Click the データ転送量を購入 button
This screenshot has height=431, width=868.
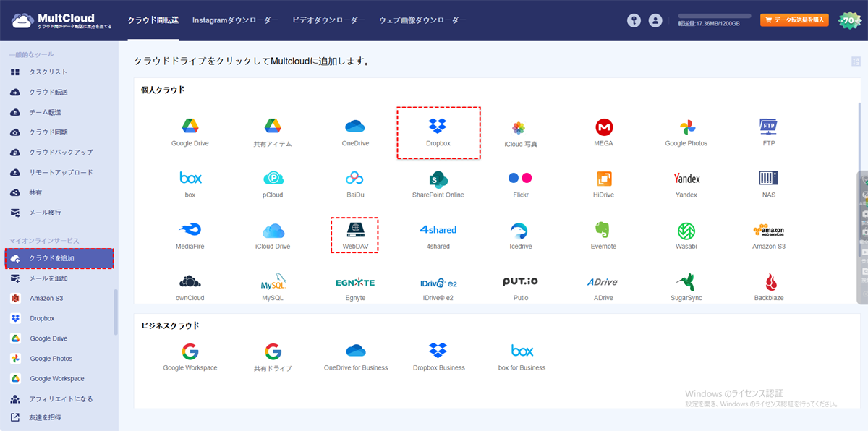[x=793, y=20]
